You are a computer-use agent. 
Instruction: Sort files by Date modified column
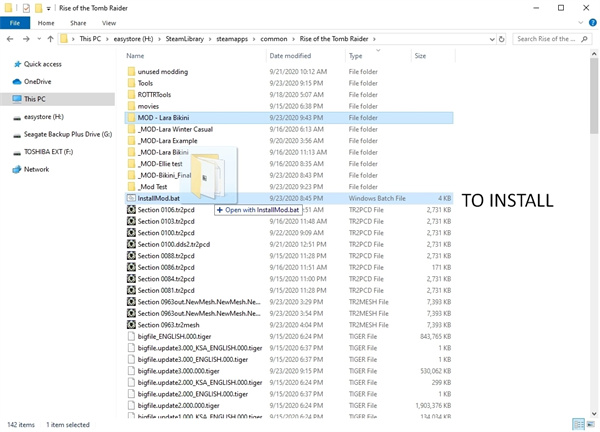[290, 56]
